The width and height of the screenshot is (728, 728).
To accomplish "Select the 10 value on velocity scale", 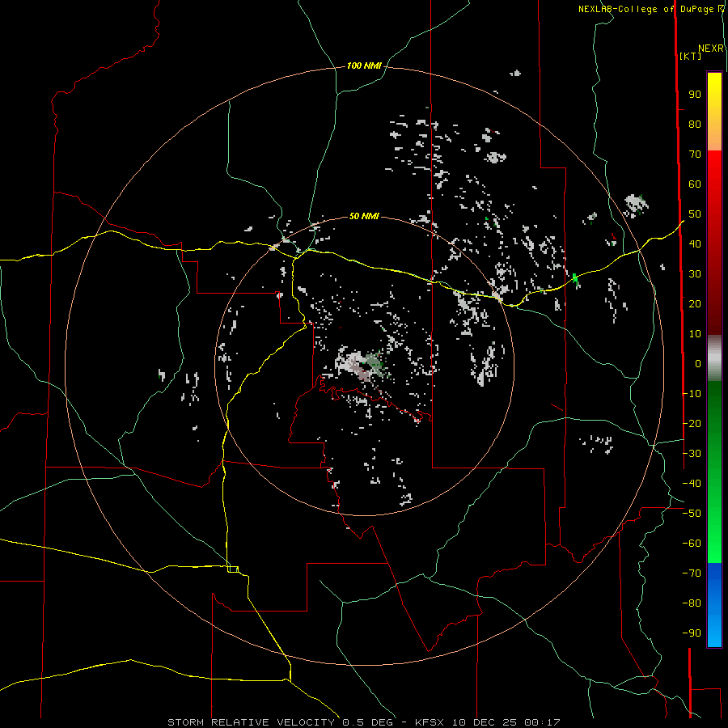I will tap(695, 334).
